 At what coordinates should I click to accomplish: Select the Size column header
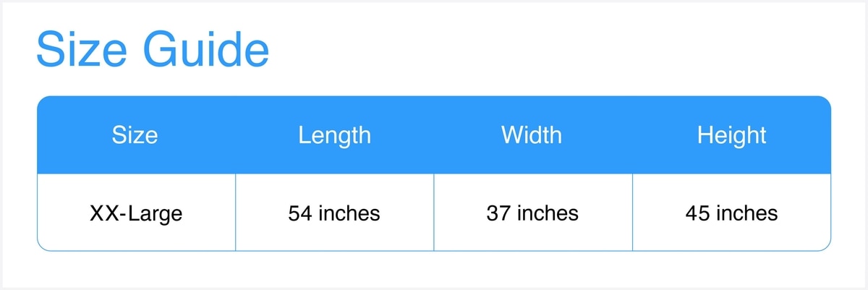pyautogui.click(x=135, y=135)
